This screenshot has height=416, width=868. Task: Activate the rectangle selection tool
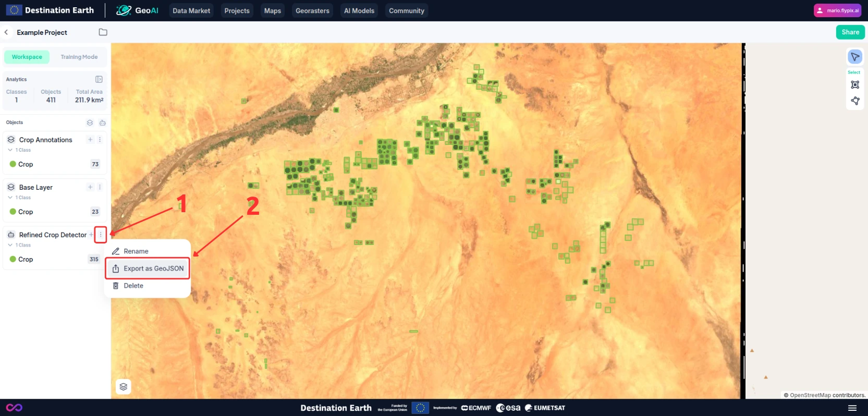855,84
